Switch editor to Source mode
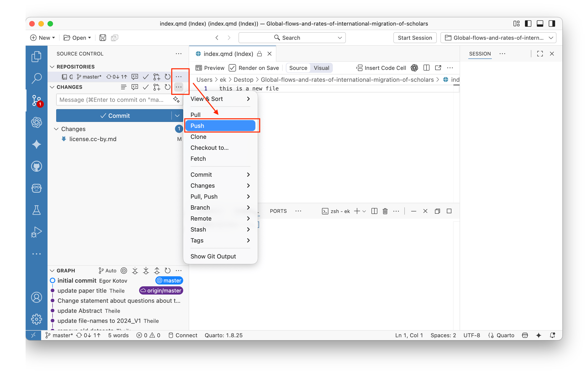This screenshot has width=588, height=374. [x=298, y=68]
